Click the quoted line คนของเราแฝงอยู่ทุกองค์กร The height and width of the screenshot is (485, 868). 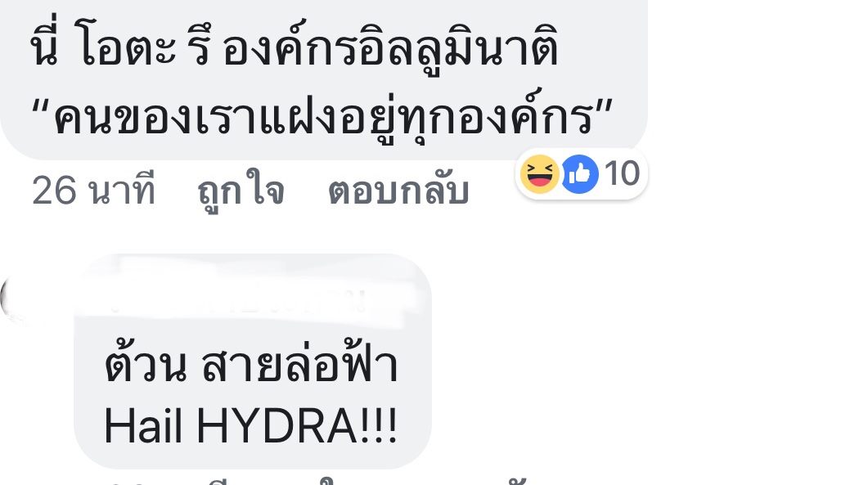pyautogui.click(x=322, y=119)
